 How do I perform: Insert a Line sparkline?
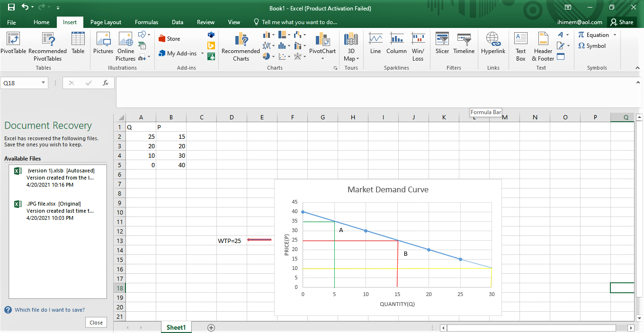(x=375, y=40)
